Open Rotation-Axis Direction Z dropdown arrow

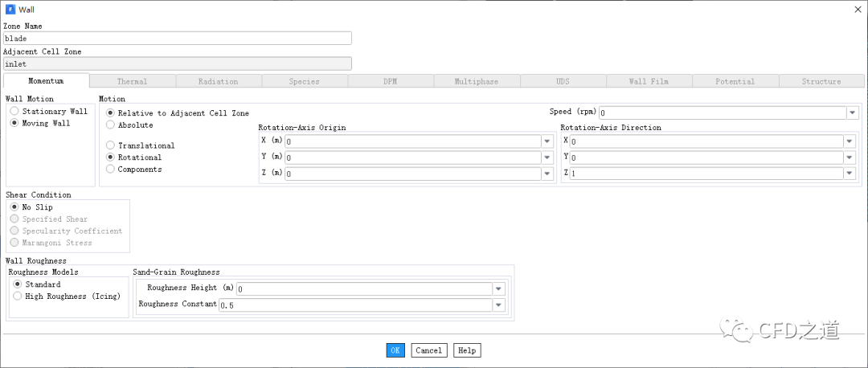(849, 174)
